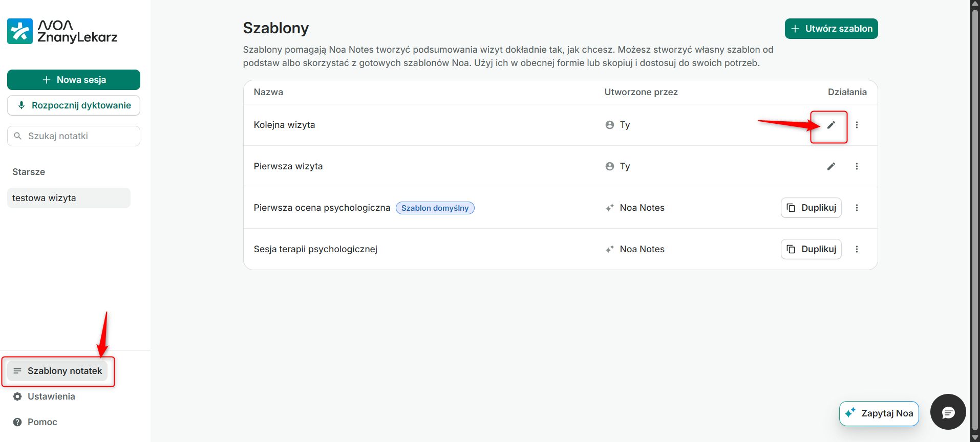
Task: Open the chat support bubble icon
Action: click(948, 412)
